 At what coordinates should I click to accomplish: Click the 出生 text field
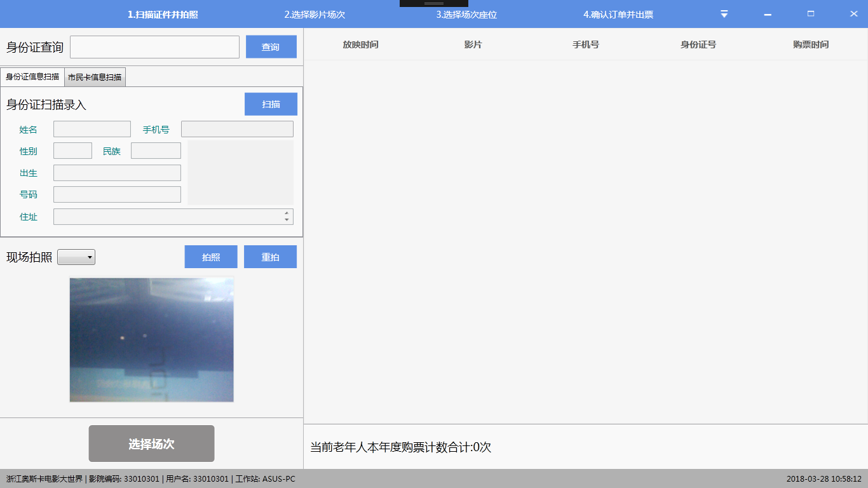[117, 173]
